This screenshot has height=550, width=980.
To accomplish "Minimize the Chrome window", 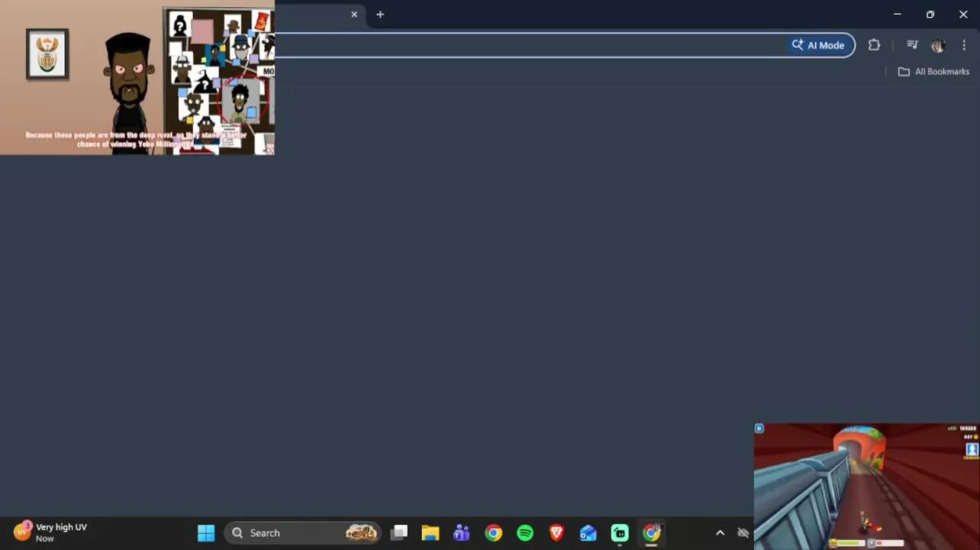I will [898, 15].
